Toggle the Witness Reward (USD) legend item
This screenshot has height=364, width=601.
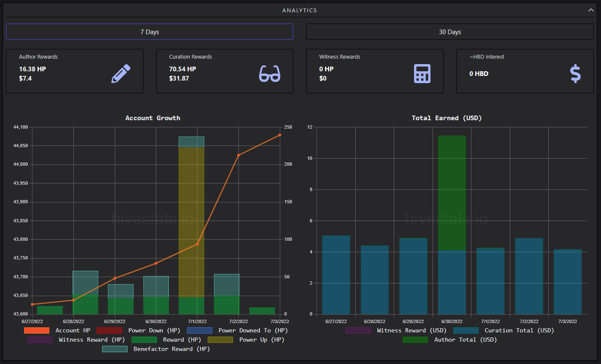(396, 330)
